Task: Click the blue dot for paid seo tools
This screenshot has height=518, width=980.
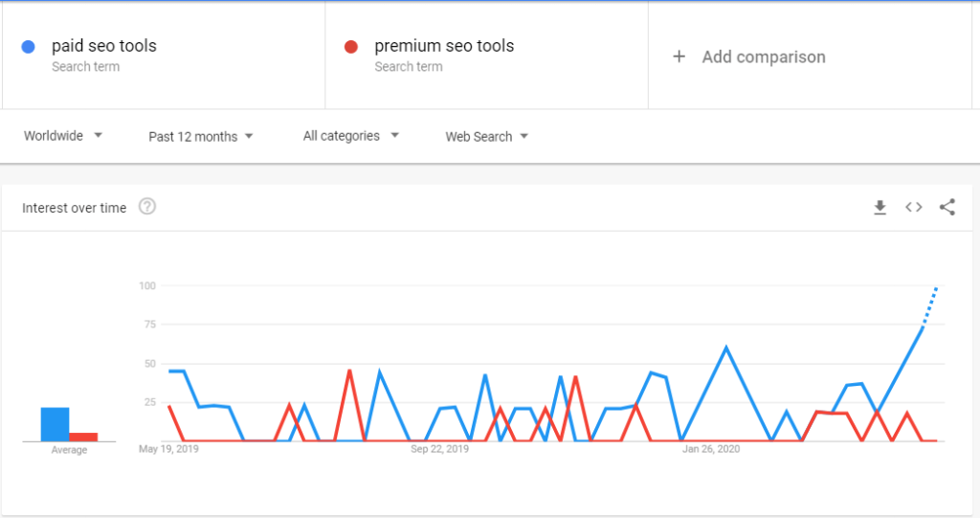Action: point(29,46)
